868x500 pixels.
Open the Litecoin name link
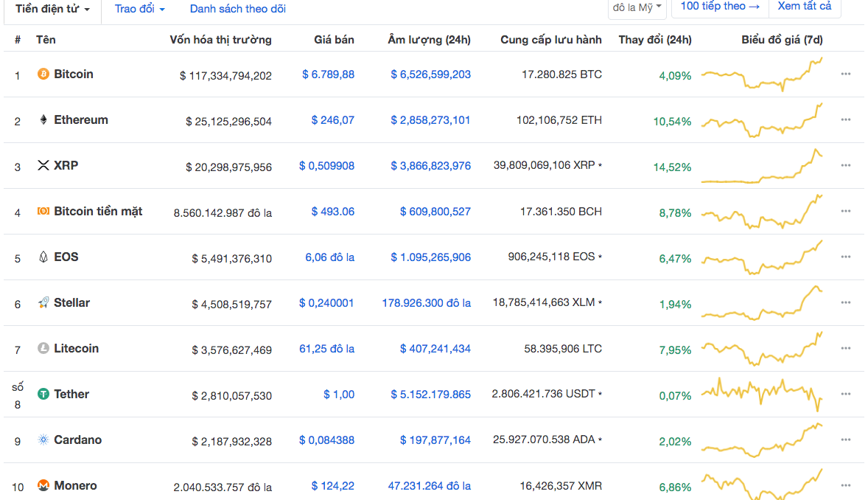77,348
